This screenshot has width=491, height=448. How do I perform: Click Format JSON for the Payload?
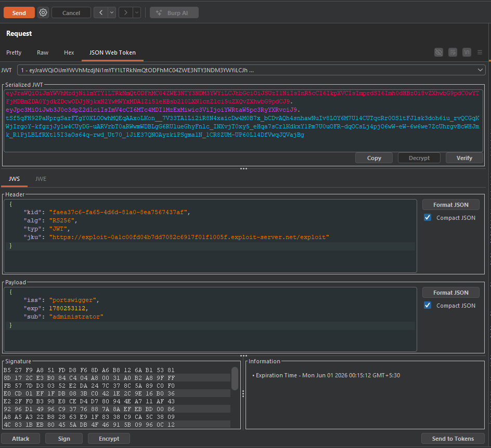450,293
